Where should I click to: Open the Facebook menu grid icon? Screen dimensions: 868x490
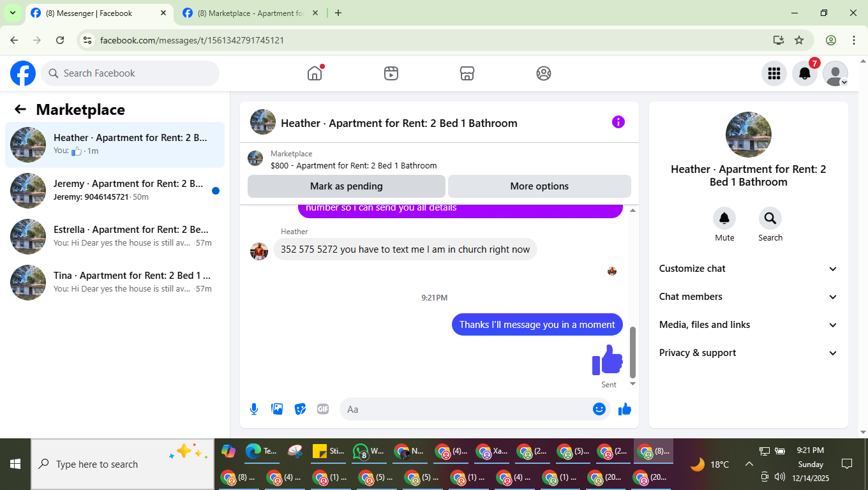pos(774,73)
